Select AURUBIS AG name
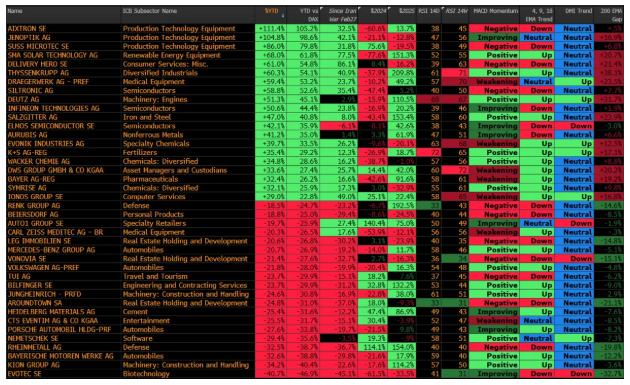This screenshot has width=630, height=385. tap(27, 135)
